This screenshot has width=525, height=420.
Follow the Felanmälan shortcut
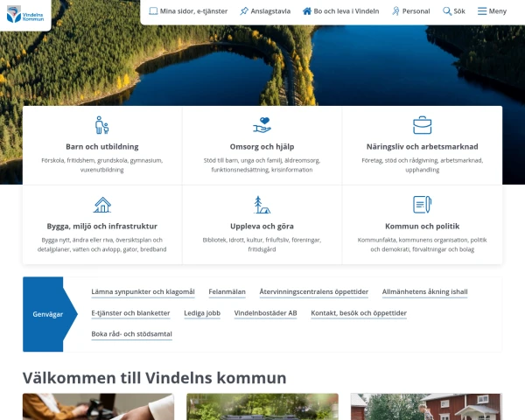point(227,291)
